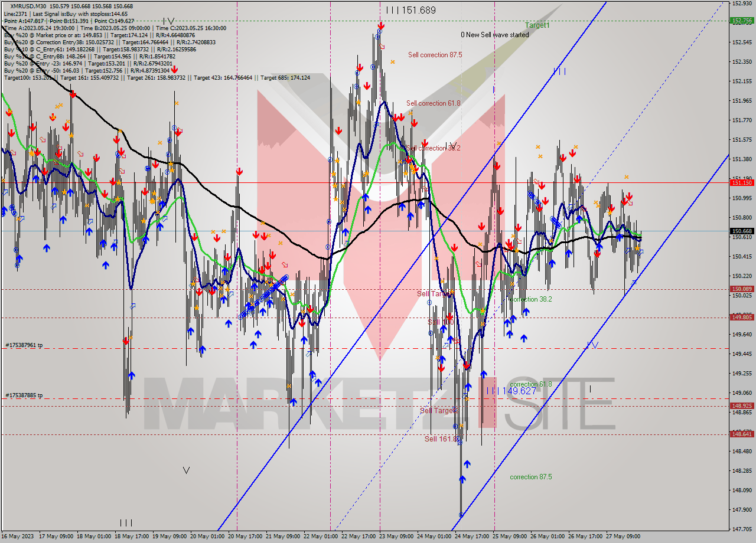Screen dimensions: 756x543
Task: Click the '18 May 17:00' time label
Action: (132, 537)
